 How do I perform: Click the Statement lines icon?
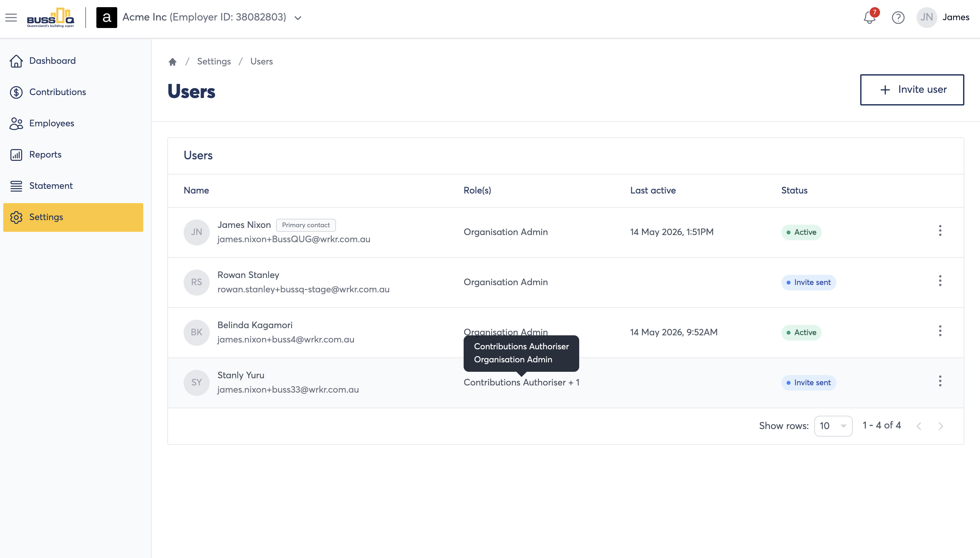[16, 186]
